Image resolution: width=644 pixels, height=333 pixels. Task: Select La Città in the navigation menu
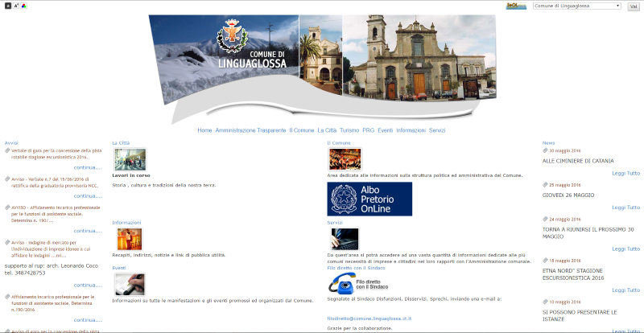pos(327,130)
